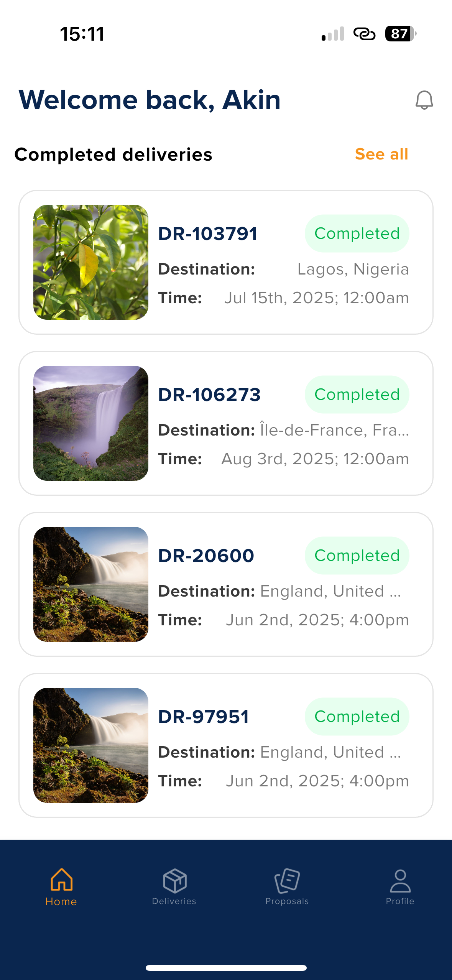Open the DR-20600 delivery thumbnail

coord(91,584)
